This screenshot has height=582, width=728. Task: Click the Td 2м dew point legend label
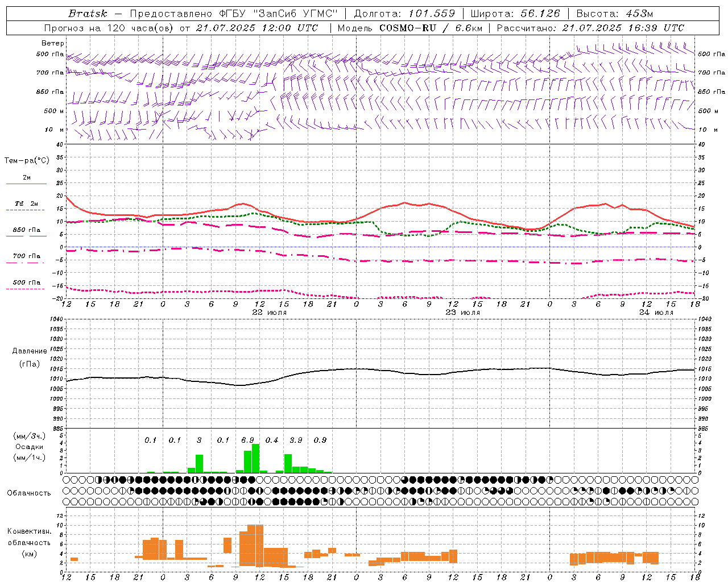26,203
